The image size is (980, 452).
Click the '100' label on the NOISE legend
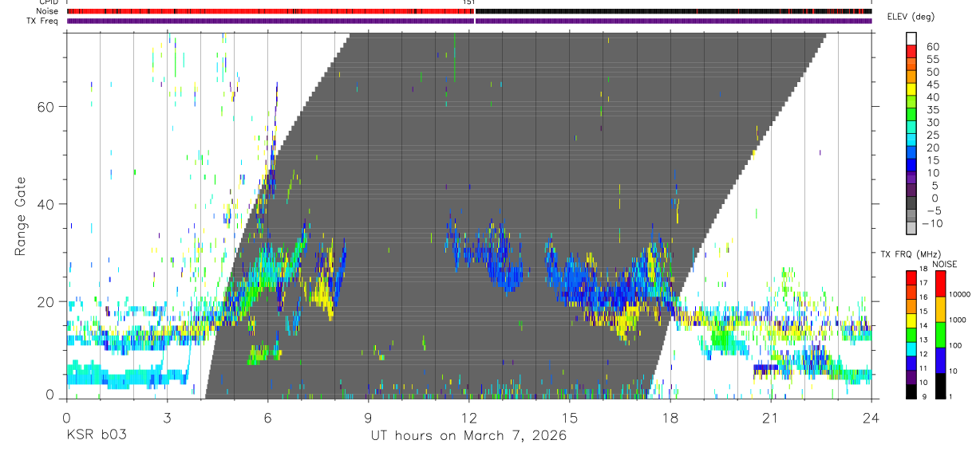pyautogui.click(x=955, y=345)
